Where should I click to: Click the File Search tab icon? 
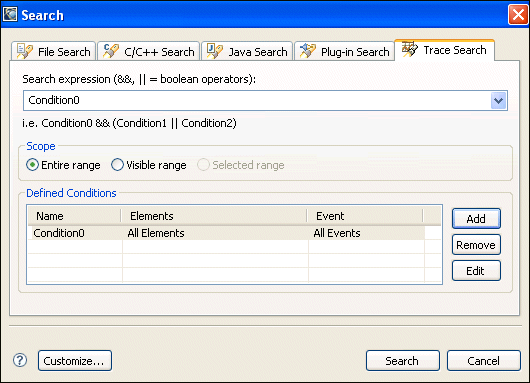25,51
